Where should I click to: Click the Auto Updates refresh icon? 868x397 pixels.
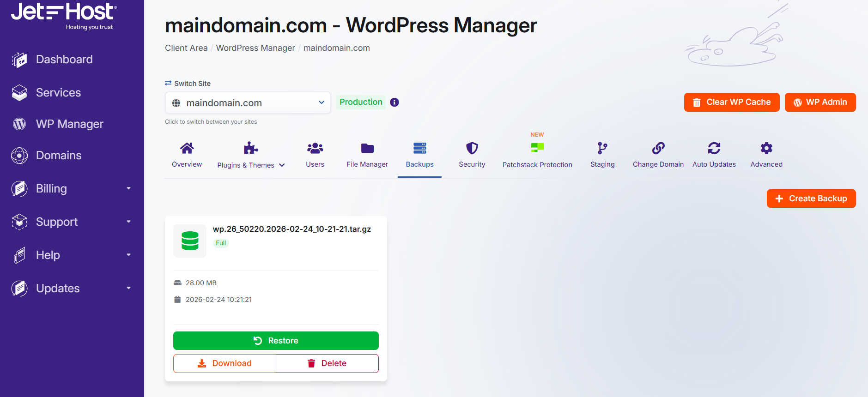(714, 148)
